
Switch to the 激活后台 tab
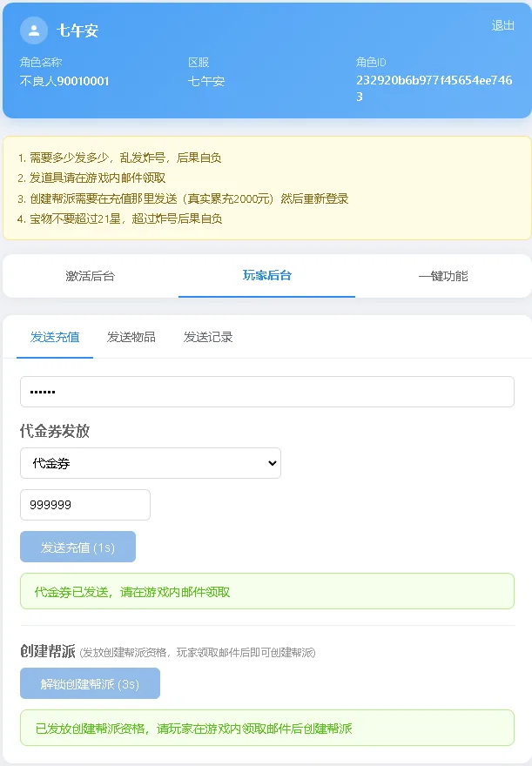tap(91, 276)
